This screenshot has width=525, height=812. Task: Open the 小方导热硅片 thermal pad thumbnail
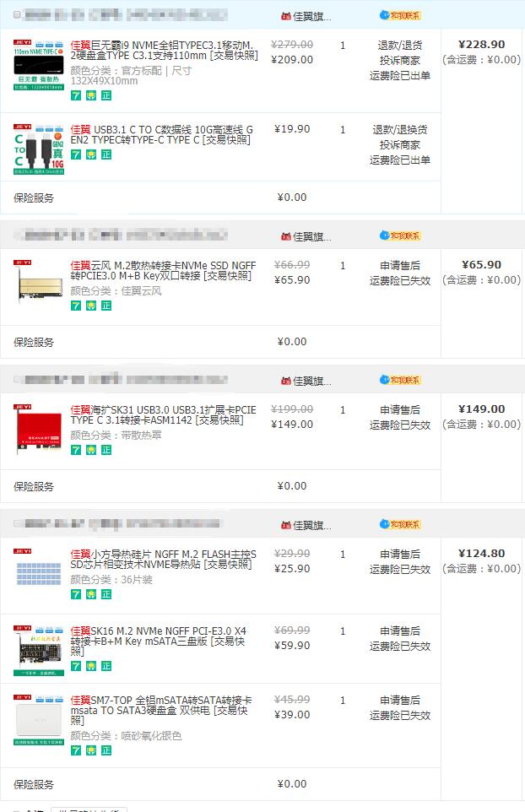(39, 573)
